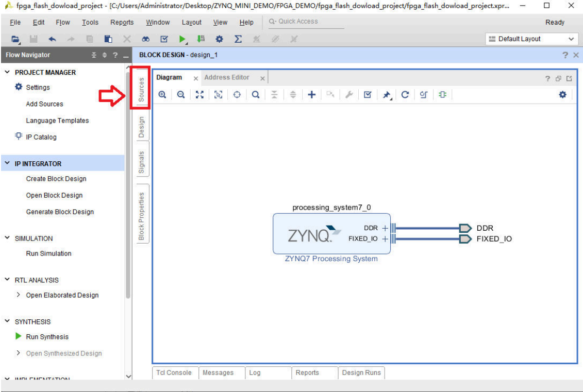Expand the DDR interface plus on ZYNQ block
Viewport: 583px width, 392px height.
[x=385, y=228]
